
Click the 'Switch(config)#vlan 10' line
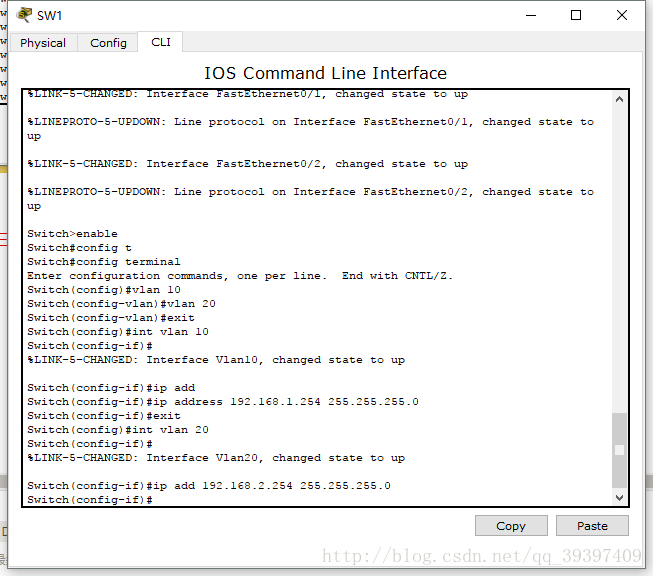coord(104,289)
